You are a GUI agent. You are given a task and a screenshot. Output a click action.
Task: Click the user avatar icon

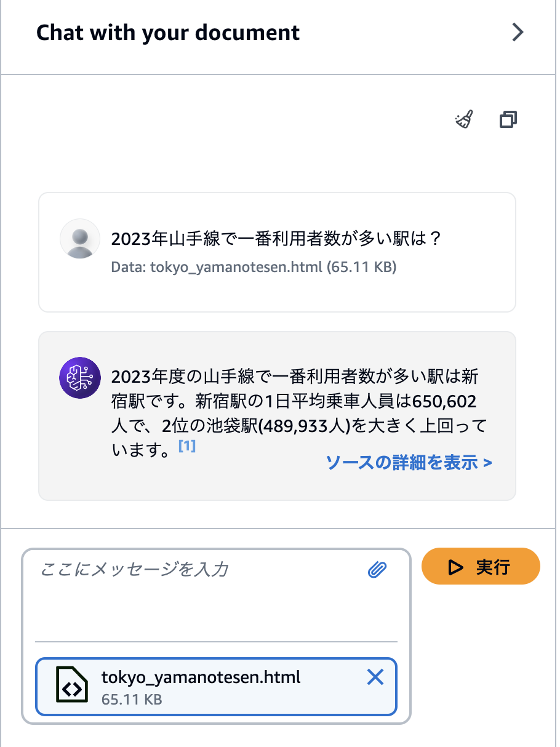pos(79,239)
